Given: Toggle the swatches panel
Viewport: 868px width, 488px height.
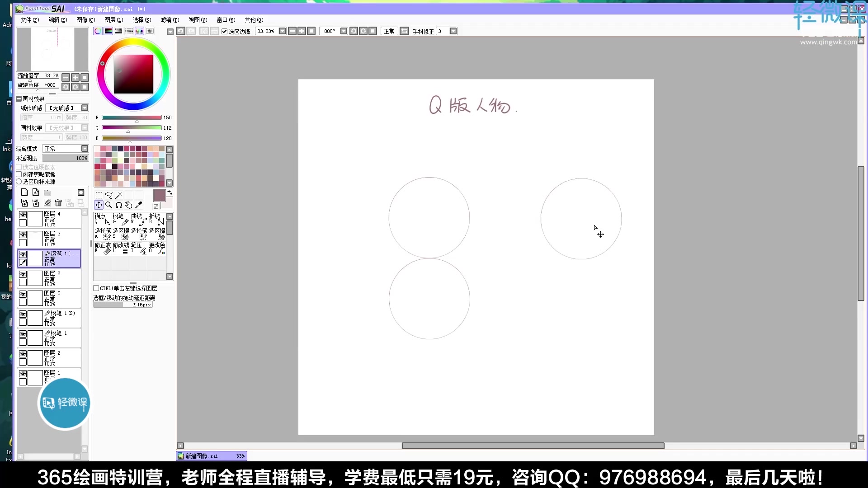Looking at the screenshot, I should 140,31.
